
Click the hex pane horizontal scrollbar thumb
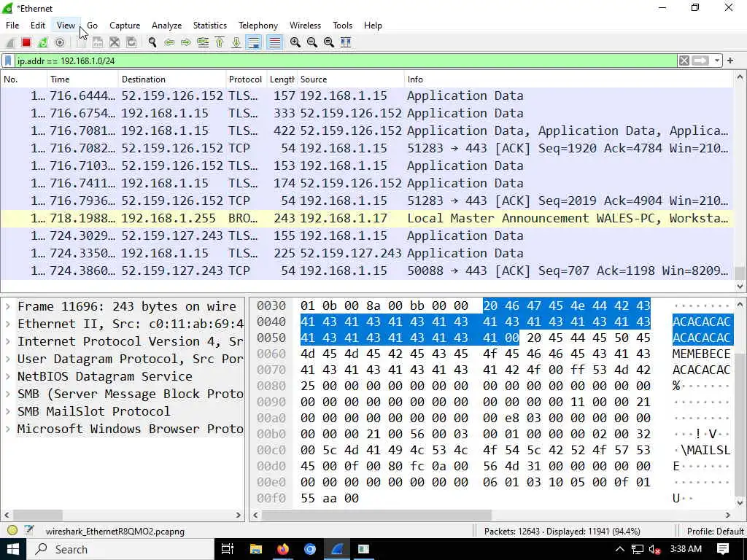[376, 516]
